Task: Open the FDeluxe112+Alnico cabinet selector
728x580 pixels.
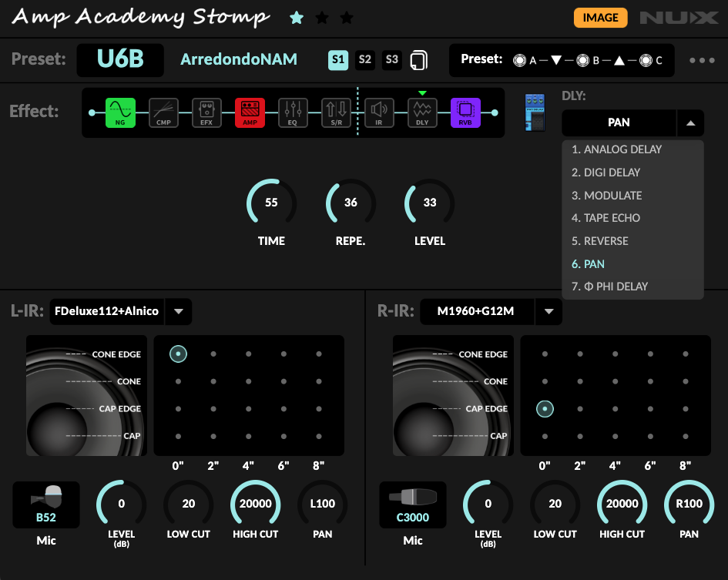Action: pos(107,312)
